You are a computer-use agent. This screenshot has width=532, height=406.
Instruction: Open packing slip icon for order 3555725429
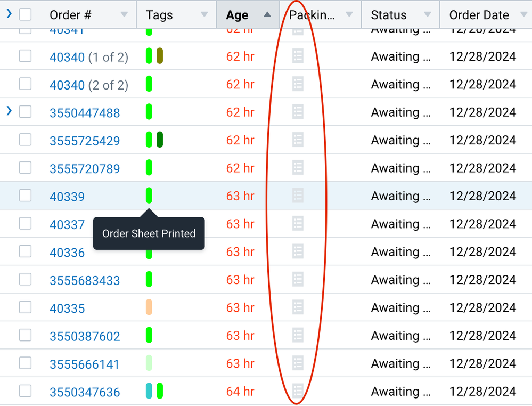click(x=298, y=140)
